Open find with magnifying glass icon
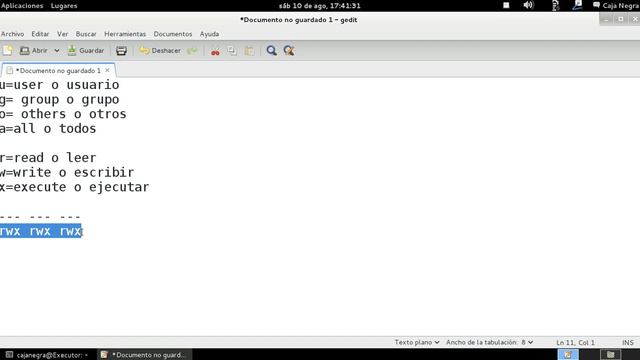Viewport: 640px width, 360px height. point(271,51)
